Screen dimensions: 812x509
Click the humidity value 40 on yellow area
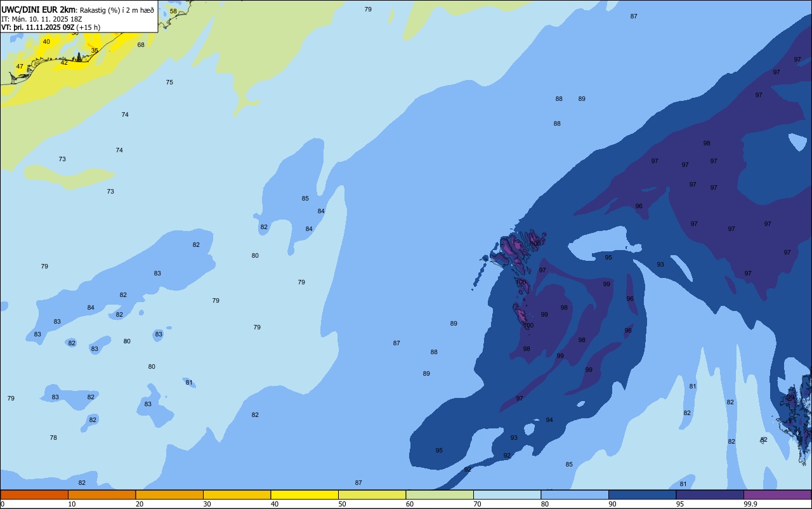[46, 42]
